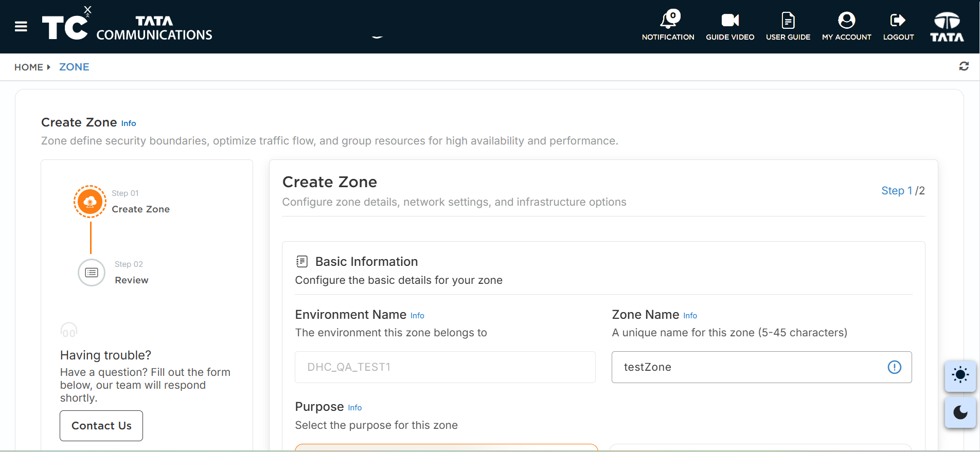Open Info link beside Purpose
The width and height of the screenshot is (980, 452).
coord(355,408)
